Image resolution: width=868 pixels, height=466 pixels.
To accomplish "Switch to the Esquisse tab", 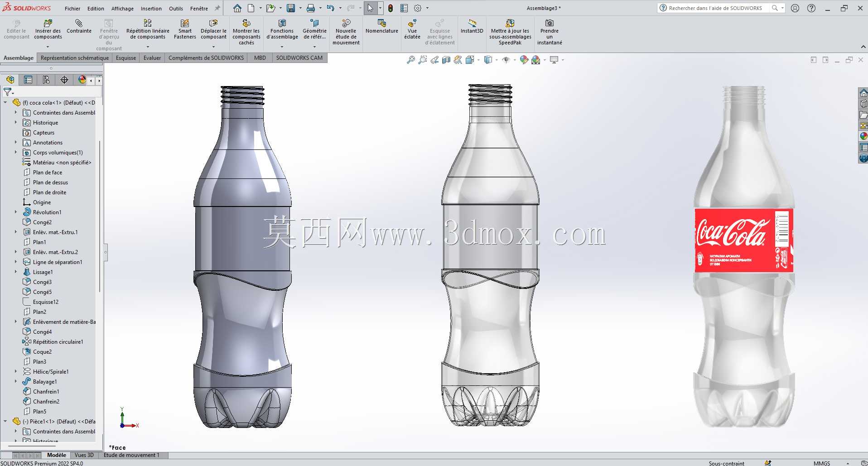I will (126, 58).
